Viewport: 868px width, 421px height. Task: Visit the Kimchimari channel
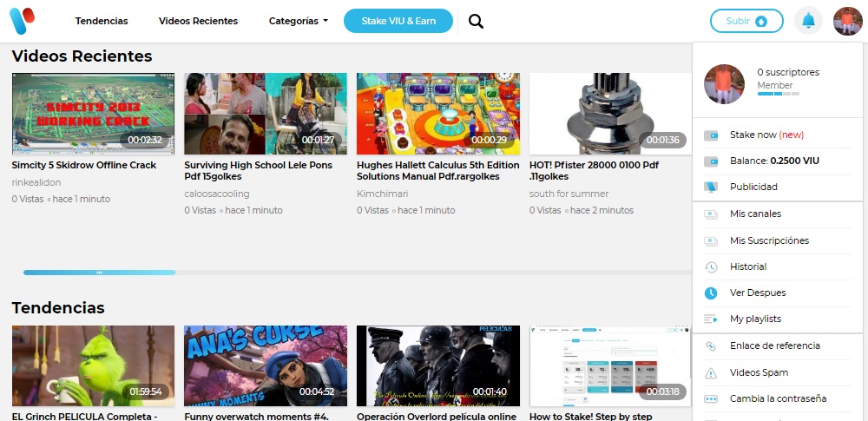tap(383, 194)
